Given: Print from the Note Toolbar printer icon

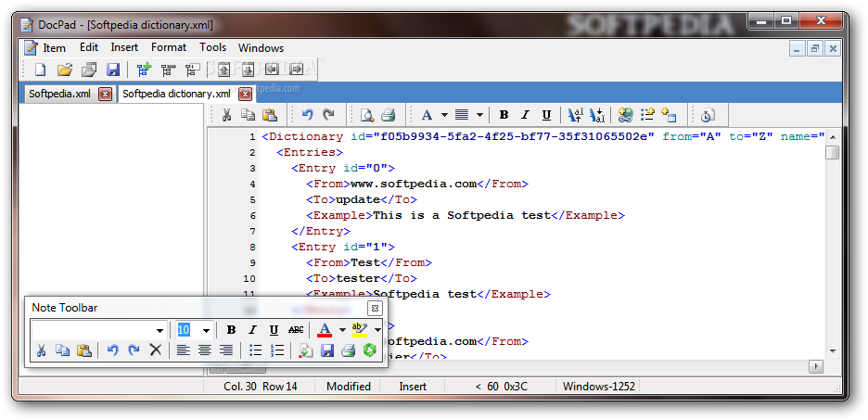Looking at the screenshot, I should coord(348,350).
